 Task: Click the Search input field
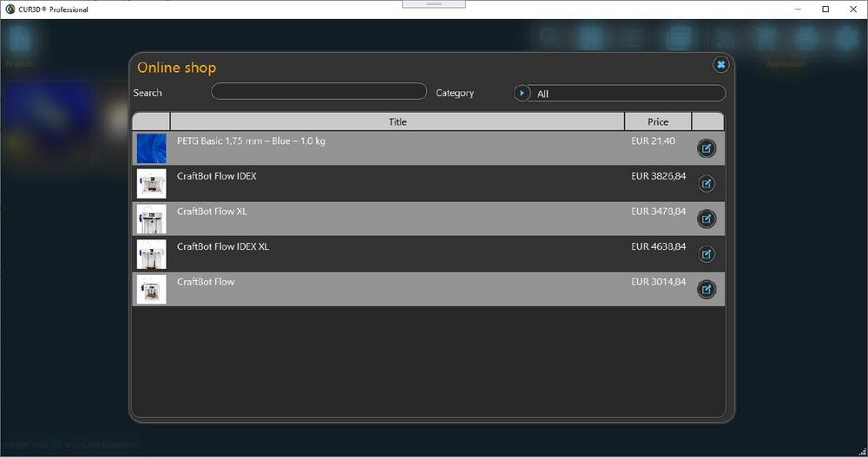click(x=319, y=91)
